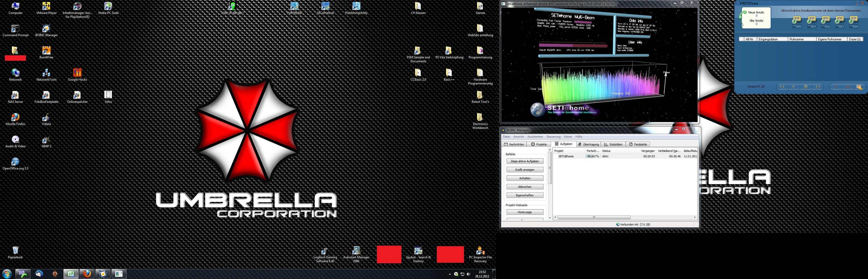Screen dimensions: 868x279
Task: Switch to the Projekte tab
Action: (539, 144)
